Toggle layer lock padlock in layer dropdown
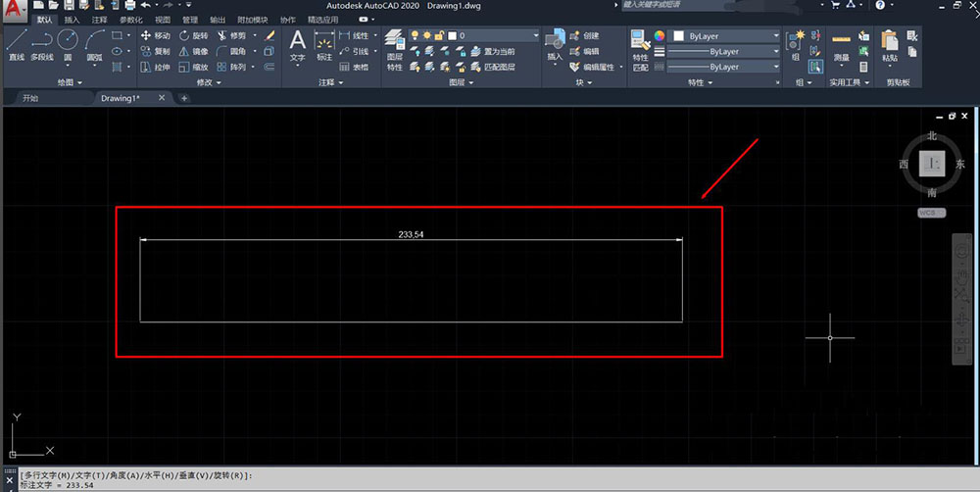 439,35
